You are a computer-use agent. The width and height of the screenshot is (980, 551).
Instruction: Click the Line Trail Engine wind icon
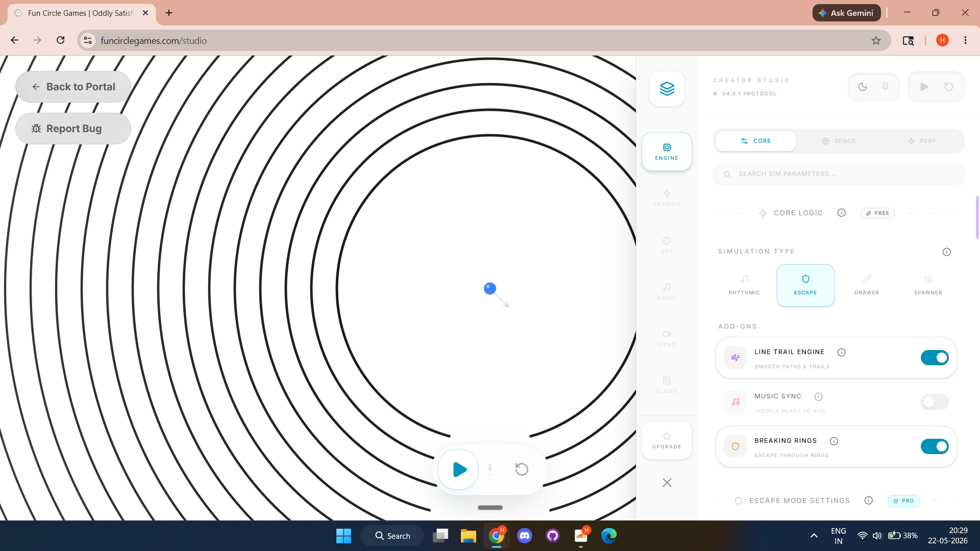pyautogui.click(x=735, y=358)
